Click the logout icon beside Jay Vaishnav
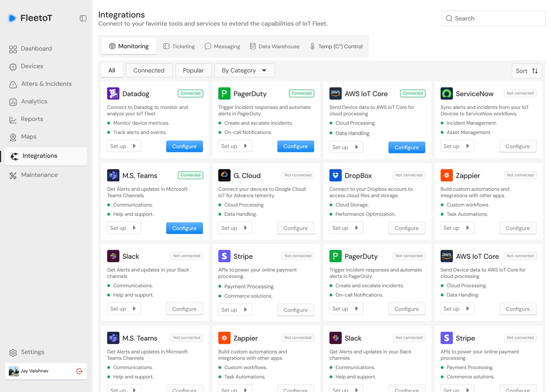The height and width of the screenshot is (392, 551). (79, 371)
